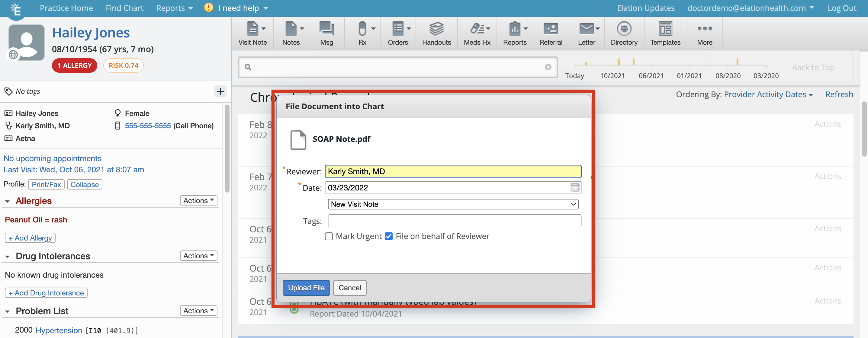Open Problem List Actions menu

coord(198,311)
